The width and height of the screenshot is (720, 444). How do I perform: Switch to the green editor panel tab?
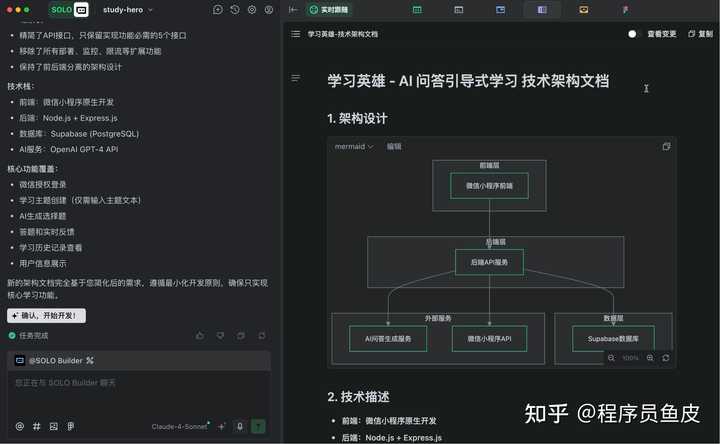417,10
